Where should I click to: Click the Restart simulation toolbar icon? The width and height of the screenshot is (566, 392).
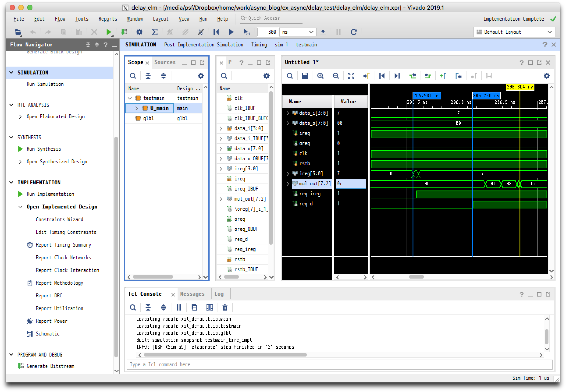(x=216, y=32)
